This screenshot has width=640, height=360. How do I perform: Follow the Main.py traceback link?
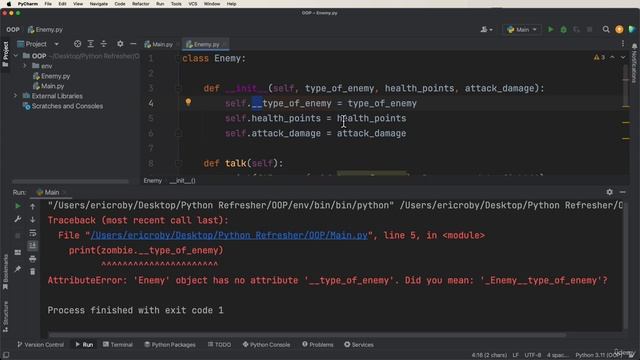point(229,235)
